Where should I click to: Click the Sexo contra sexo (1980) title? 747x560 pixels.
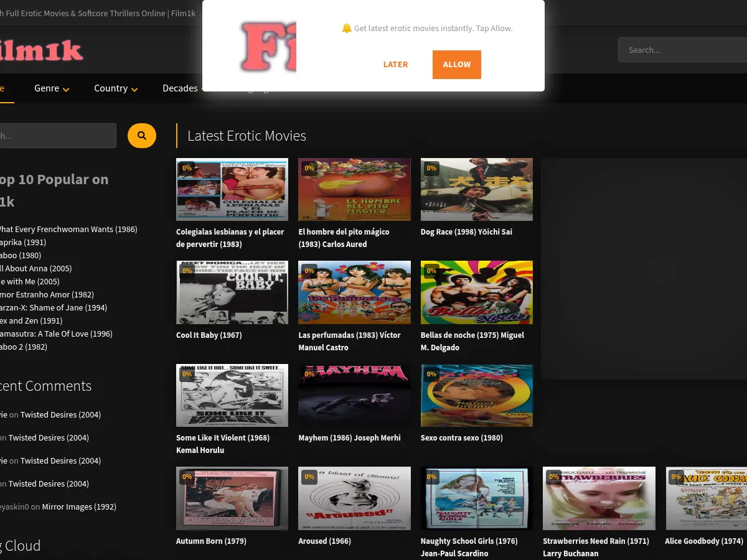462,438
